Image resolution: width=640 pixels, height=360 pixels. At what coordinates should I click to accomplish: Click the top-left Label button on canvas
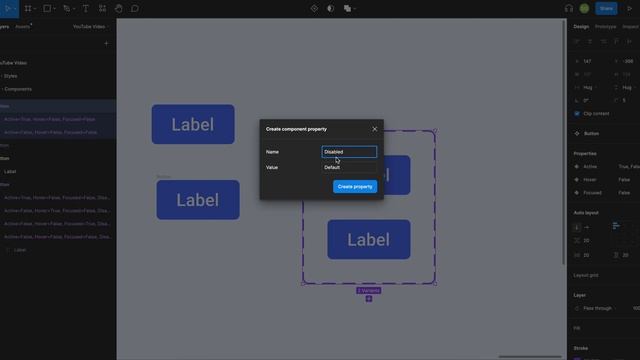pos(193,124)
